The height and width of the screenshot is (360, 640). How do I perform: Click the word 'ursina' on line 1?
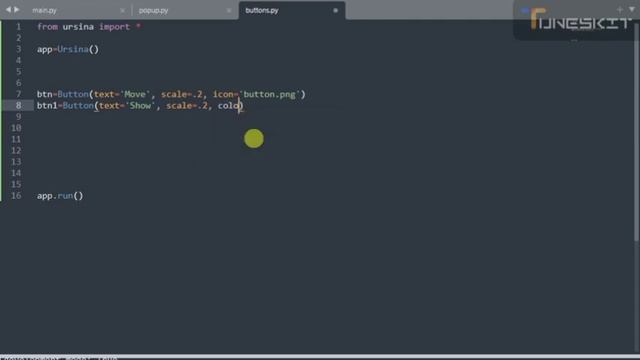click(x=78, y=27)
